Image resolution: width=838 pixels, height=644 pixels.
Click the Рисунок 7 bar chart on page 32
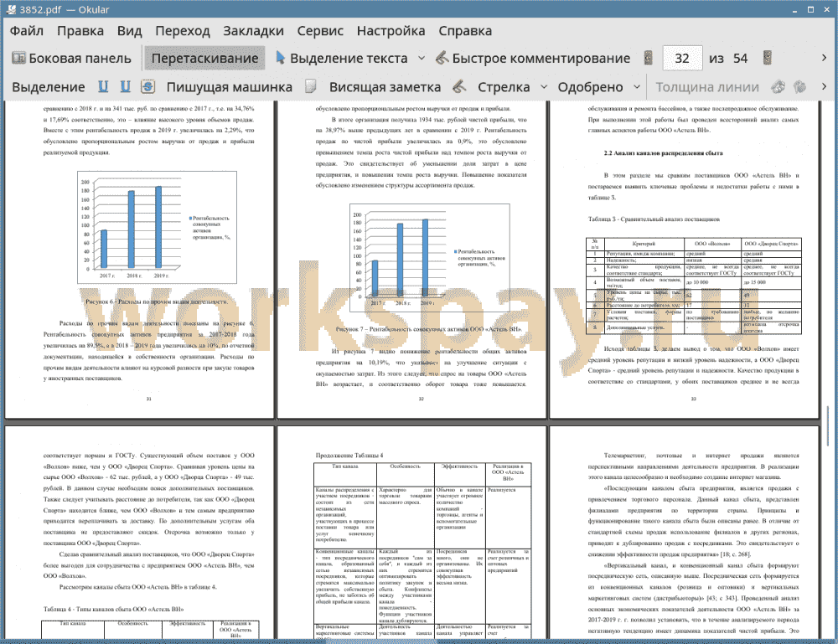[430, 257]
